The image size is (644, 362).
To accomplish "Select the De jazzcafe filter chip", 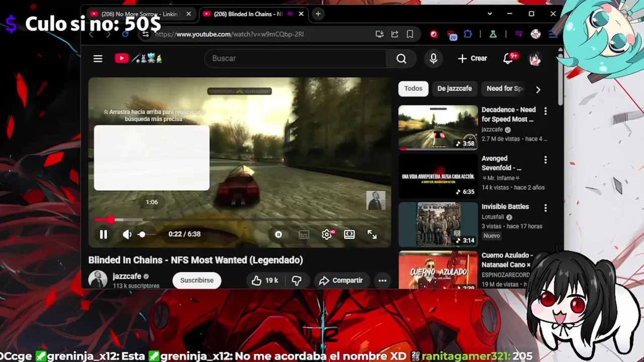I will [454, 88].
